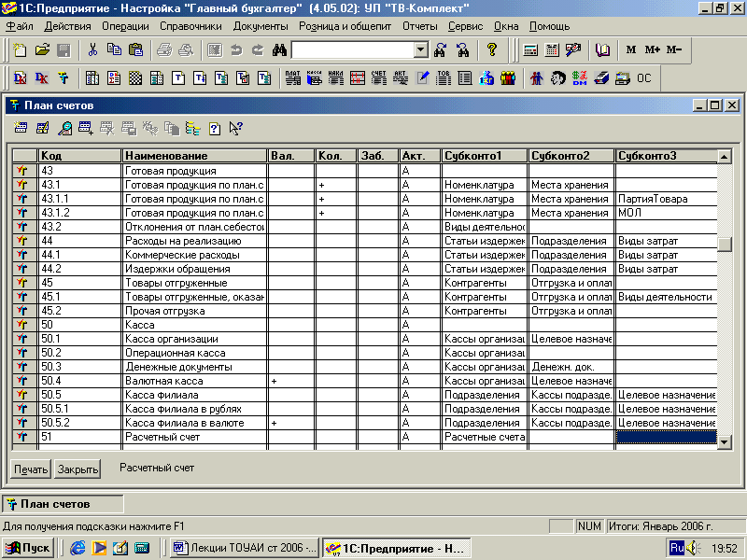Click the red-blue DK icon with grey border
747x560 pixels.
(x=20, y=78)
